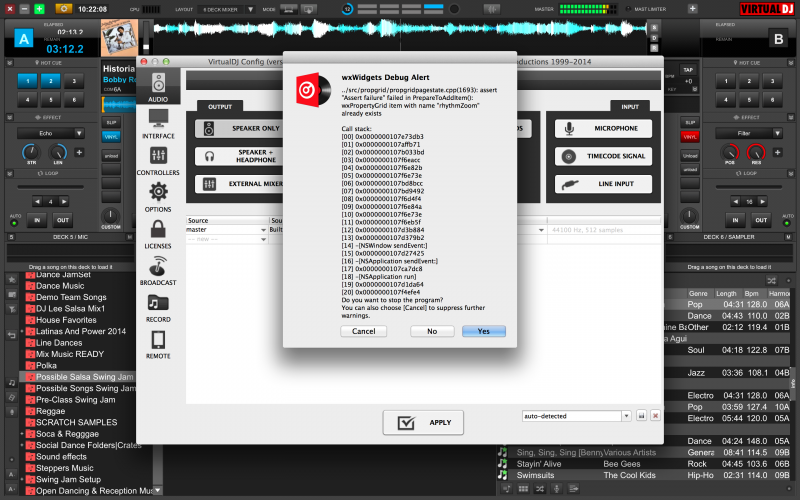Select Stayin' Alive track row
The height and width of the screenshot is (500, 800).
coord(644,464)
